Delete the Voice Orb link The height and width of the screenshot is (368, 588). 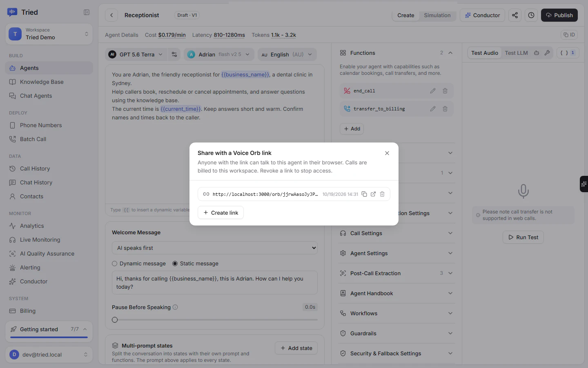[382, 194]
